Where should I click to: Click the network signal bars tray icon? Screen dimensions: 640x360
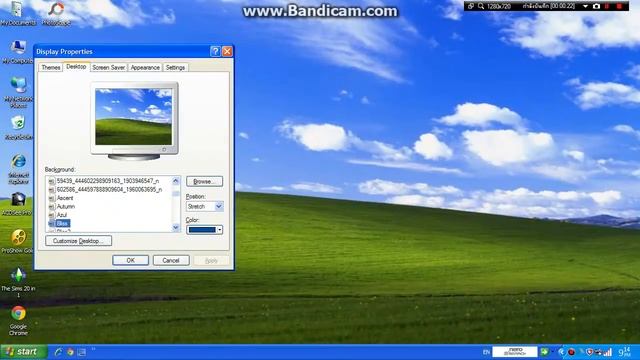pyautogui.click(x=607, y=352)
